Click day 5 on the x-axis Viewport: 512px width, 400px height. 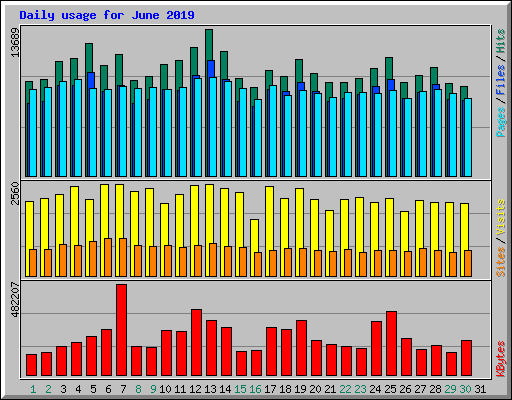(x=93, y=389)
